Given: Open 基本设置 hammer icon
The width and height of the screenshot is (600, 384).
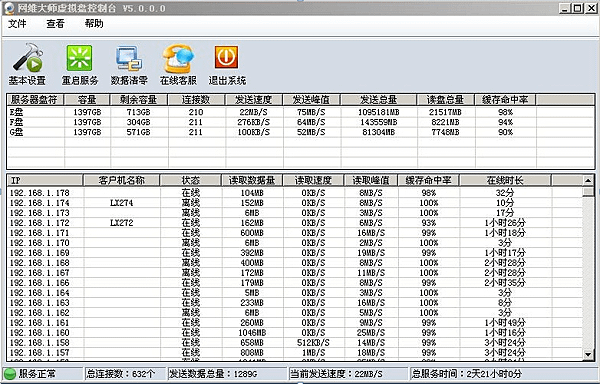Looking at the screenshot, I should tap(28, 59).
